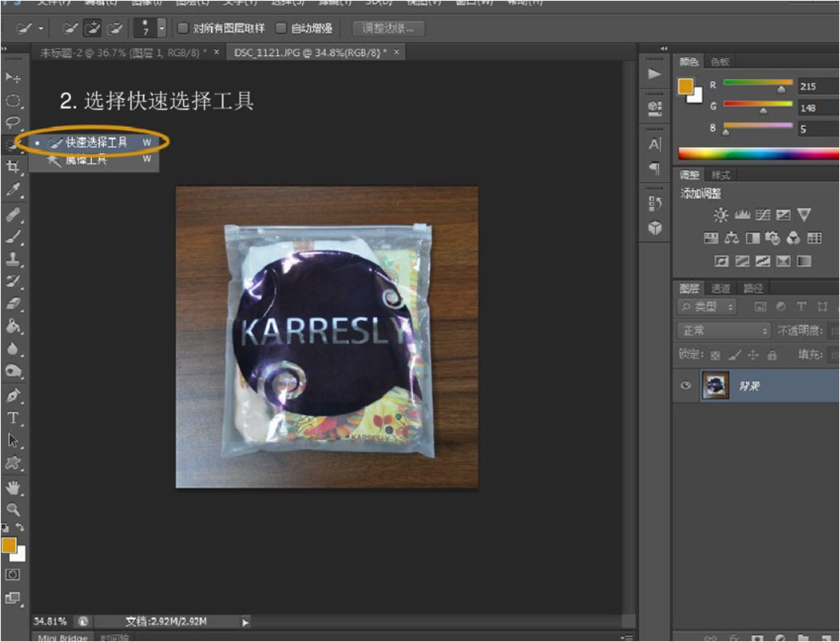Hide the 背景 layer visibility eye
840x642 pixels.
tap(686, 386)
